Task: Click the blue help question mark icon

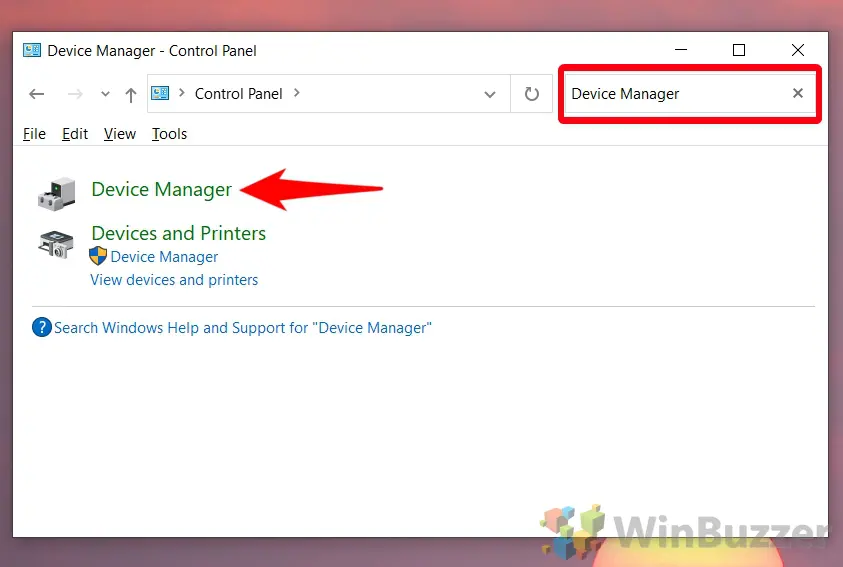Action: pyautogui.click(x=41, y=327)
